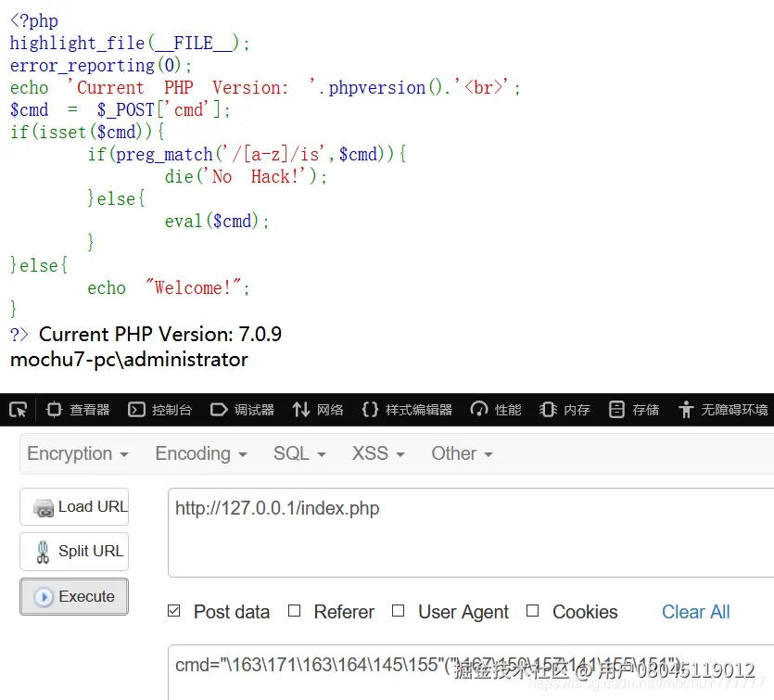Expand the Encryption dropdown menu
774x700 pixels.
78,453
